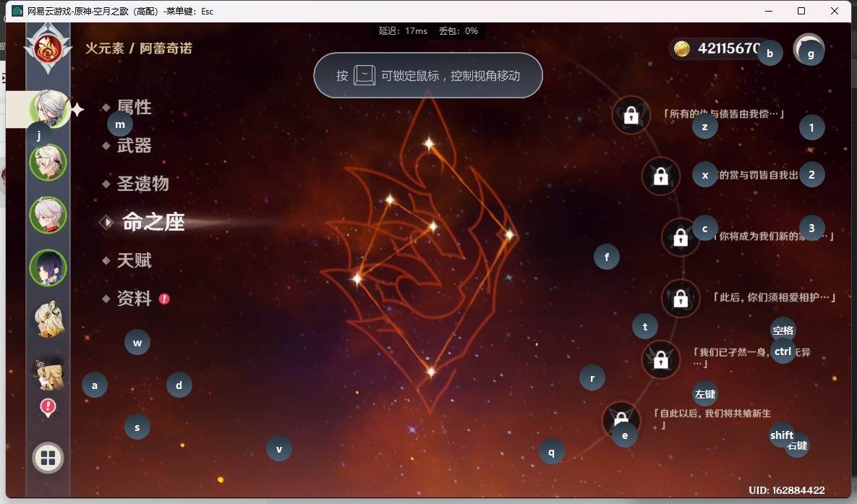
Task: Click the third locked constellation node
Action: pyautogui.click(x=681, y=237)
